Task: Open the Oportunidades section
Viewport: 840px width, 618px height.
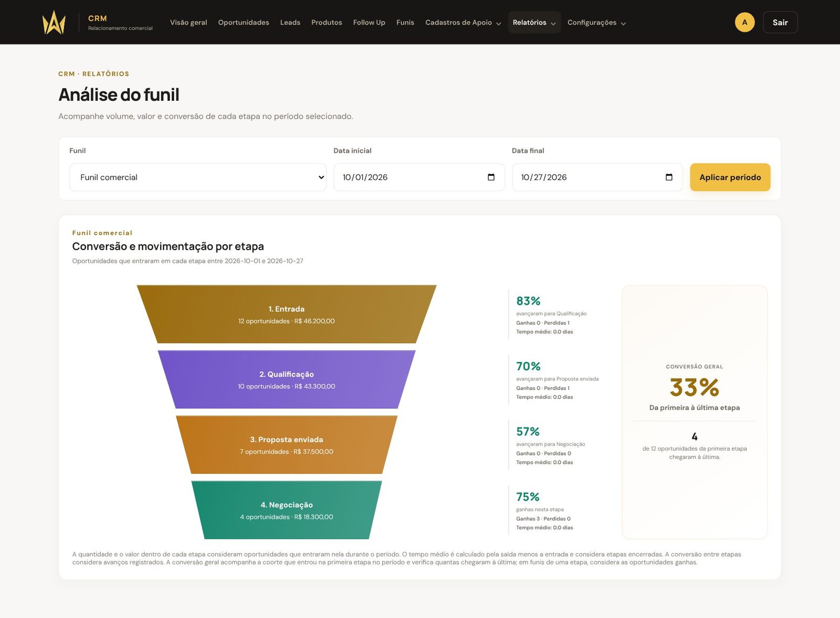Action: click(244, 23)
